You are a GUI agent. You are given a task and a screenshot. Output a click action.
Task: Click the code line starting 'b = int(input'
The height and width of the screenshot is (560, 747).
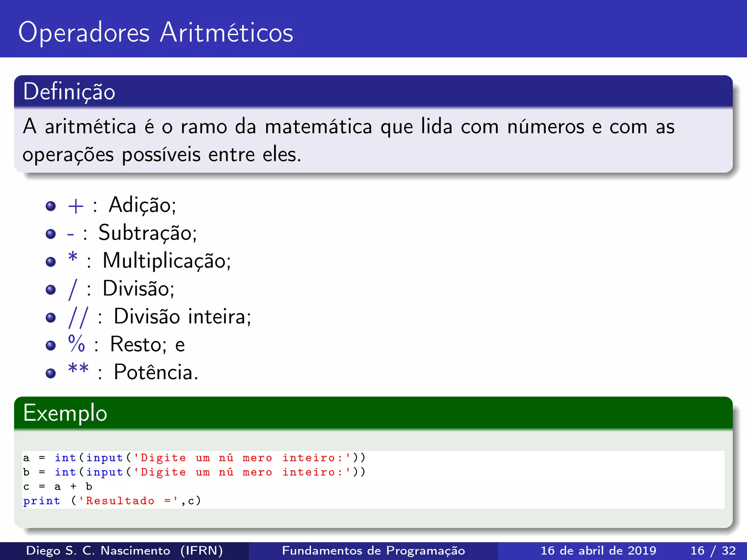click(194, 472)
